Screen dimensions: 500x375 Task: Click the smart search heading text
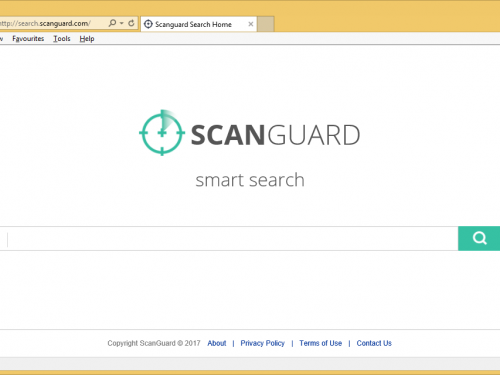coord(250,180)
